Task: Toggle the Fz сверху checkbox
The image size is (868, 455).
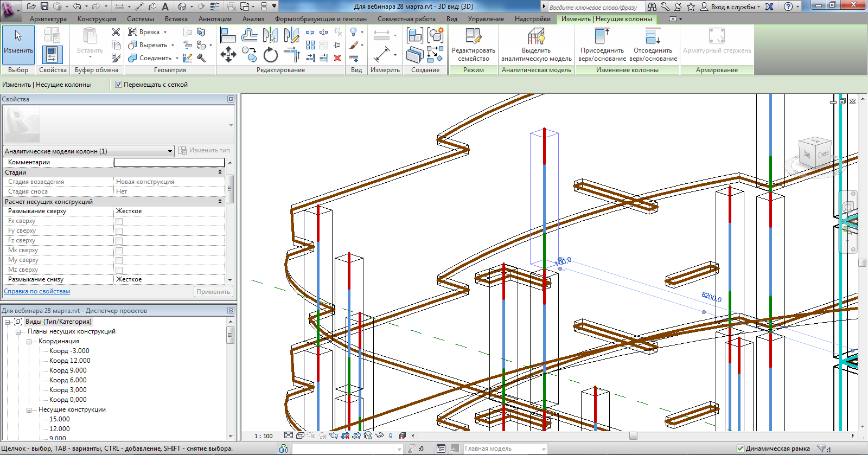Action: pyautogui.click(x=119, y=241)
